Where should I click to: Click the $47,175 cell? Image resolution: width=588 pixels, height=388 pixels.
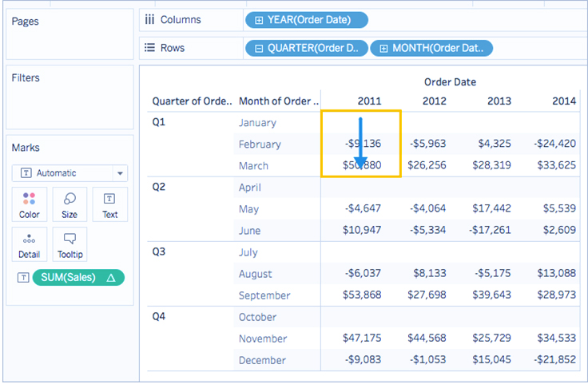362,339
